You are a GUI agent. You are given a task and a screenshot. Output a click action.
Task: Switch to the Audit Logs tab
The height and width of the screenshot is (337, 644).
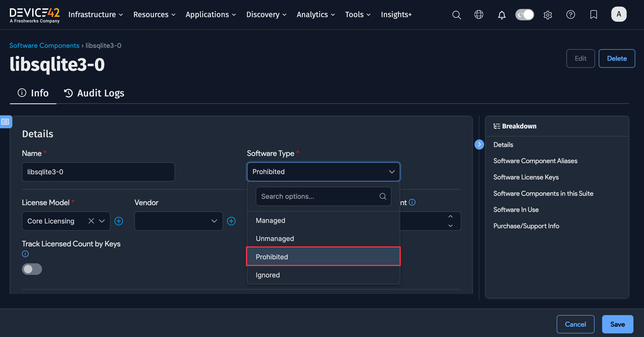[94, 93]
